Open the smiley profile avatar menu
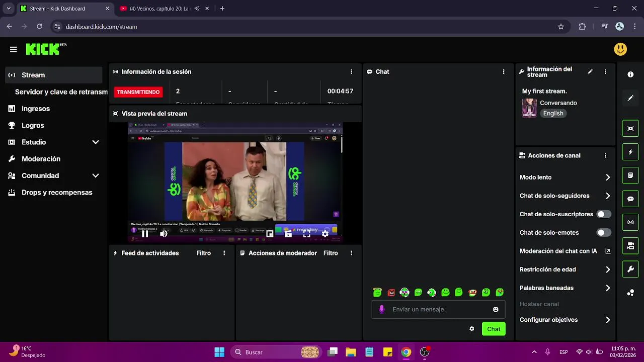This screenshot has width=644, height=362. [620, 49]
